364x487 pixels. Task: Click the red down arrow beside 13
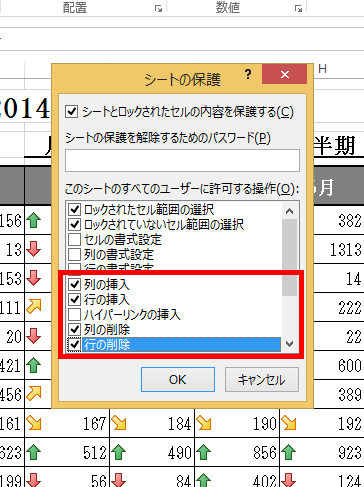[33, 249]
